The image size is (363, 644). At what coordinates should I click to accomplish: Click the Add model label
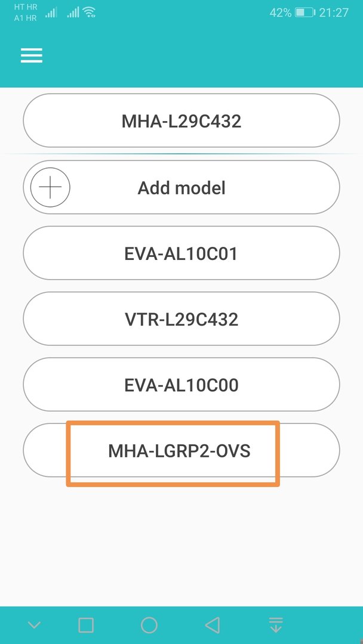click(x=181, y=188)
